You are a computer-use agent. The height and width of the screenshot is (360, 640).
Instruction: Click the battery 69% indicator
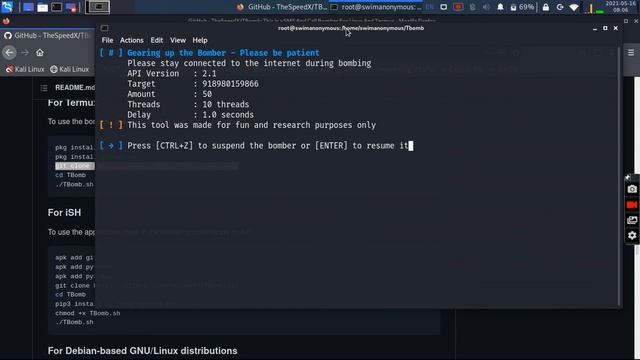click(x=522, y=7)
